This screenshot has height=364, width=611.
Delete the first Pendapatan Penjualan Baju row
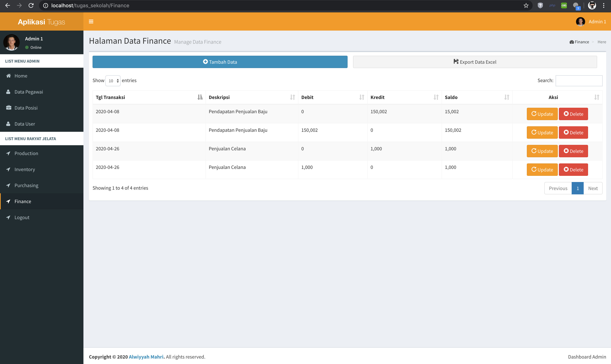click(x=573, y=114)
